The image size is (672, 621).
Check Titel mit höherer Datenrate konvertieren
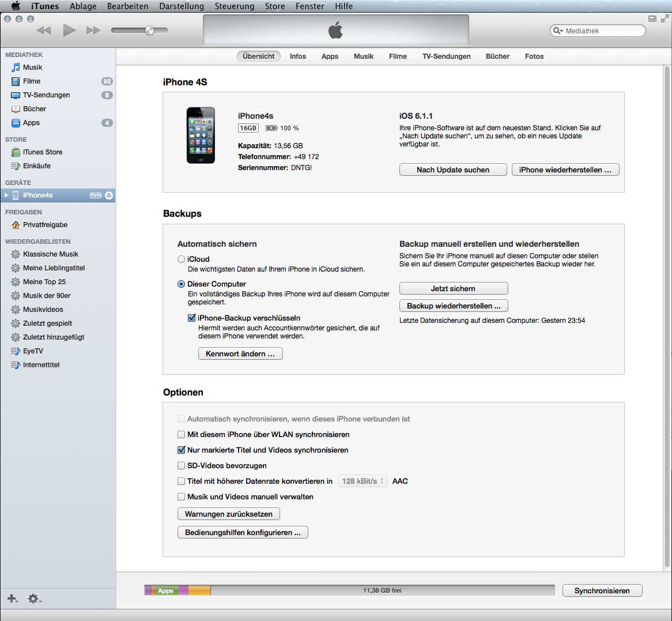point(182,481)
